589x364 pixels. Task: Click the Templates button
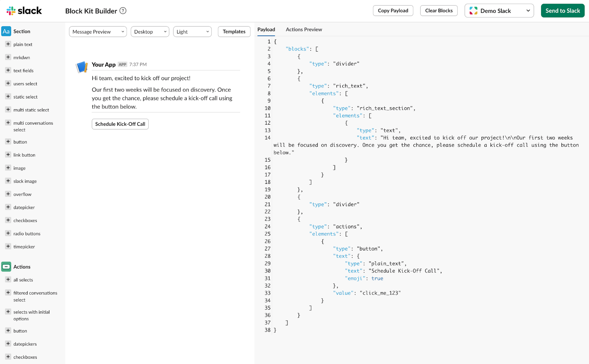[234, 32]
